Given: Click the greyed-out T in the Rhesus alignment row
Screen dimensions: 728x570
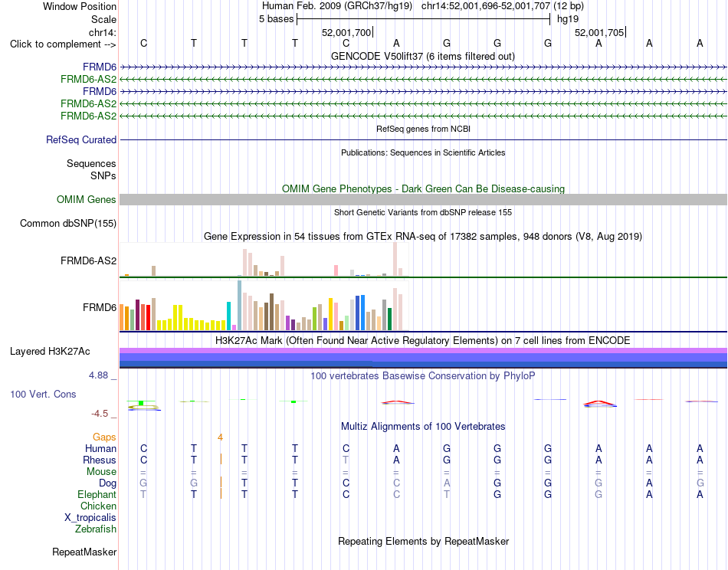Looking at the screenshot, I should (346, 460).
